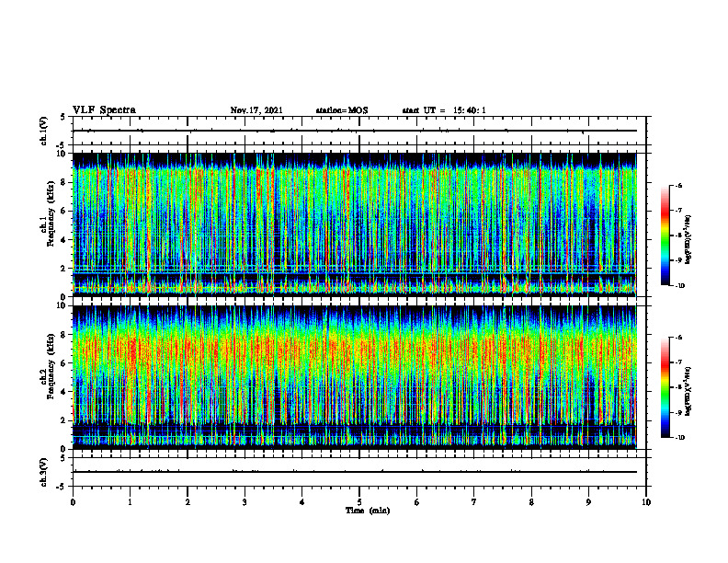Click the time axis tick label "9"
The image size is (728, 563).
pos(588,502)
